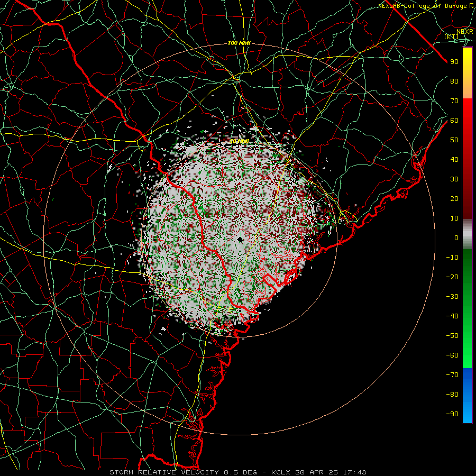
Task: Pick the gray zero-velocity segment of color bar
Action: 467,234
